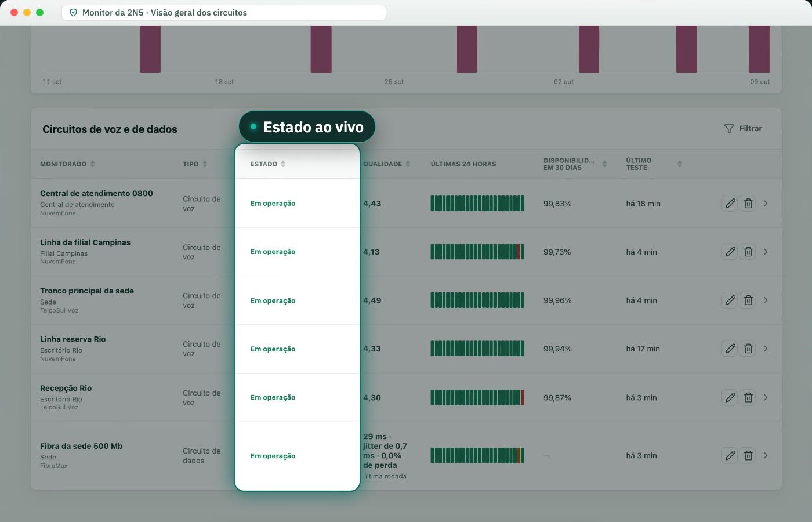
Task: Click 24-hour bar of Central de atendimento 0800
Action: tap(477, 204)
